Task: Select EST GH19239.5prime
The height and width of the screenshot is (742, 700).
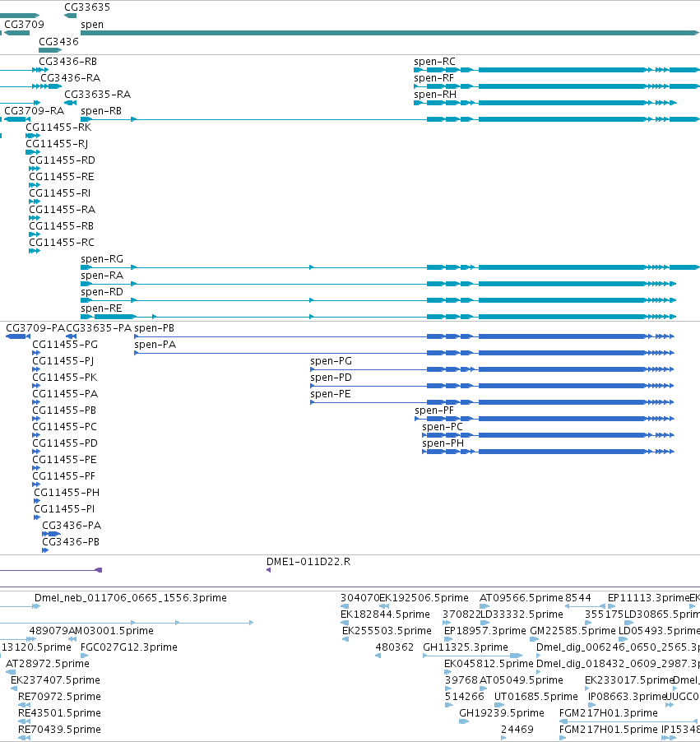Action: (x=502, y=712)
